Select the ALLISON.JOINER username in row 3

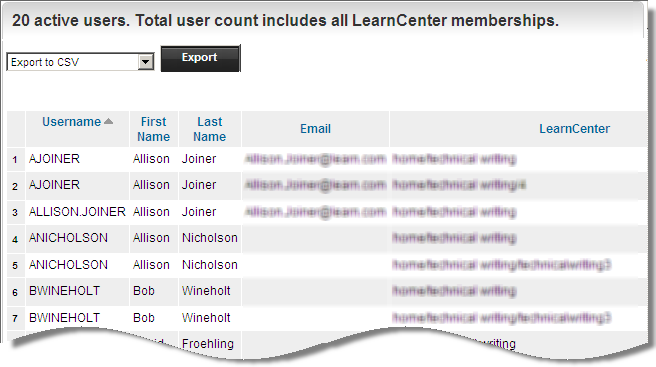[x=77, y=212]
